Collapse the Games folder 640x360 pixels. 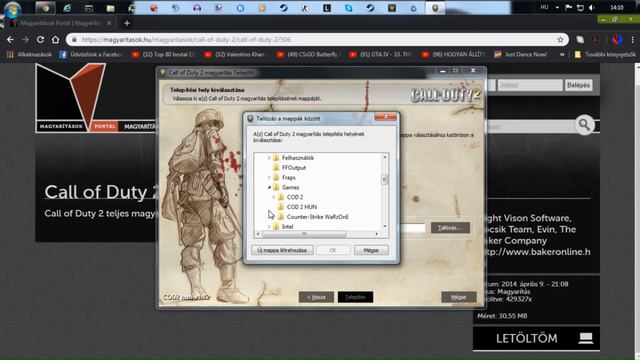pos(269,187)
